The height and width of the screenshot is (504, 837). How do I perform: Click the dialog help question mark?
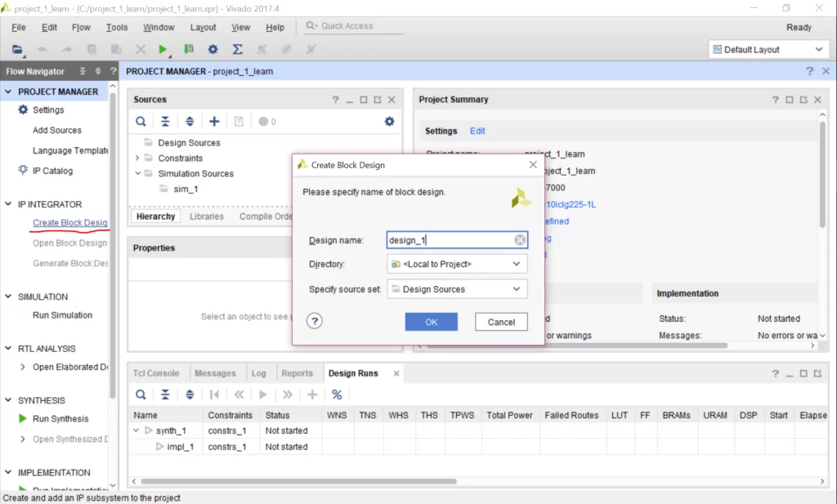tap(315, 322)
